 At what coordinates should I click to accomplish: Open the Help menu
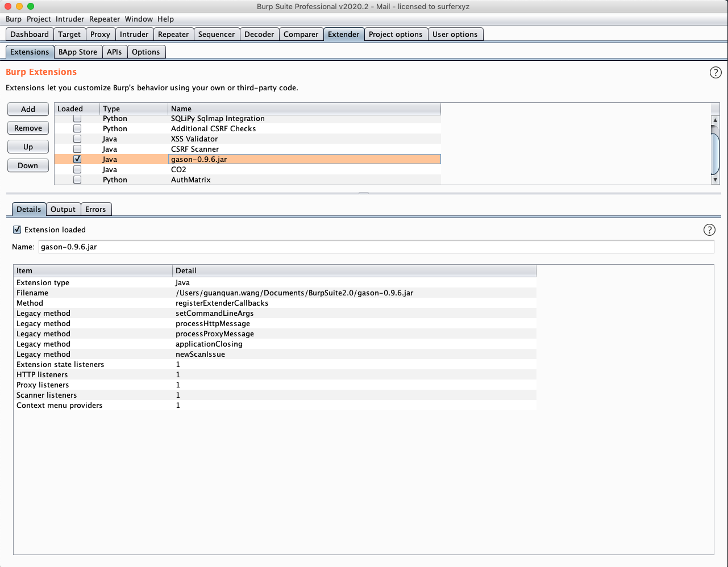click(x=166, y=19)
